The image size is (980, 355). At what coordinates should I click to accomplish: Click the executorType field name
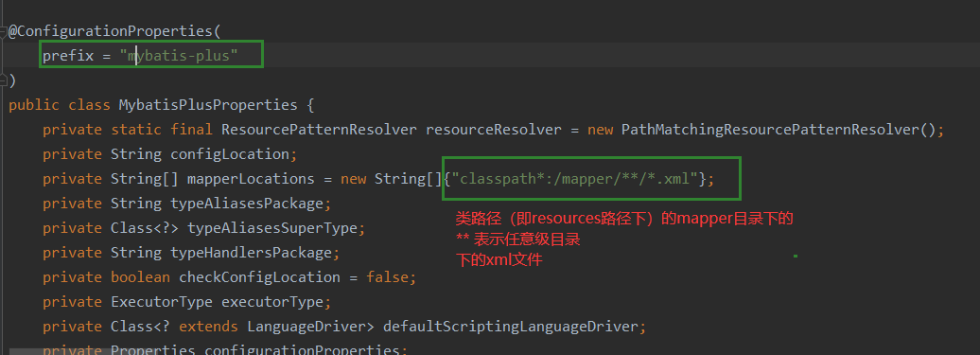[271, 302]
